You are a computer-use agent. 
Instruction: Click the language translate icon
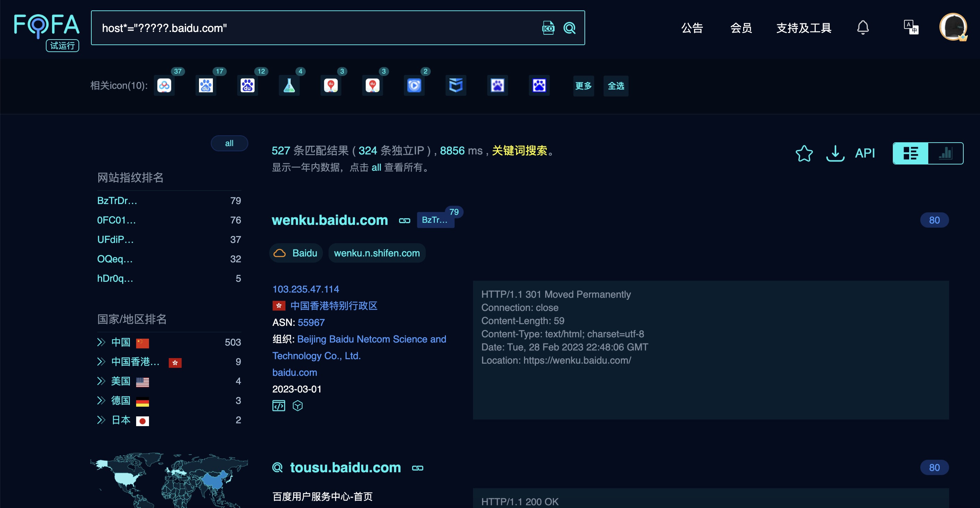click(911, 27)
